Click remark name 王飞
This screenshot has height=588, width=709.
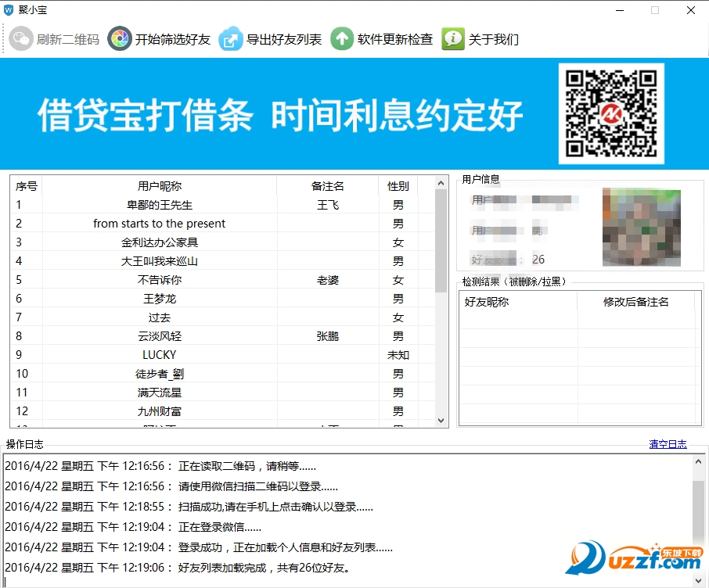(x=328, y=205)
